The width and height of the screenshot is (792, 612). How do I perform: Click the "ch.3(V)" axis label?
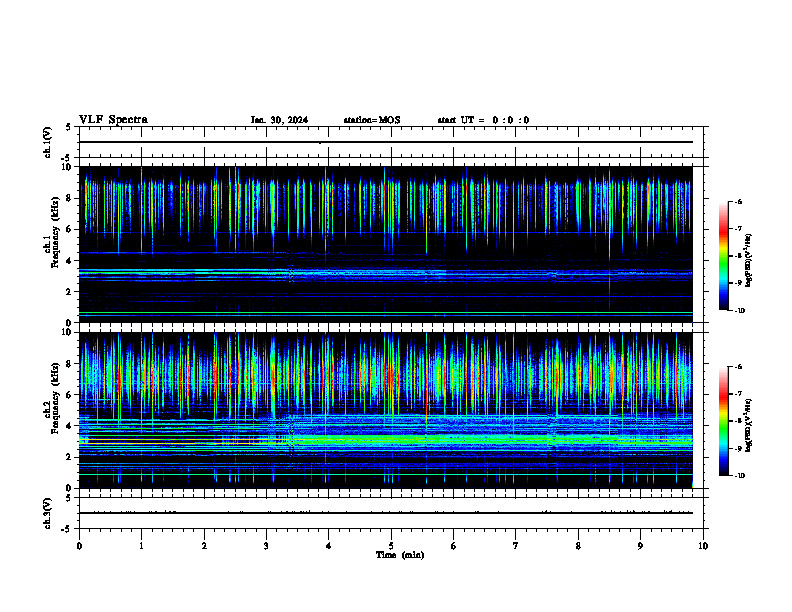pyautogui.click(x=47, y=513)
